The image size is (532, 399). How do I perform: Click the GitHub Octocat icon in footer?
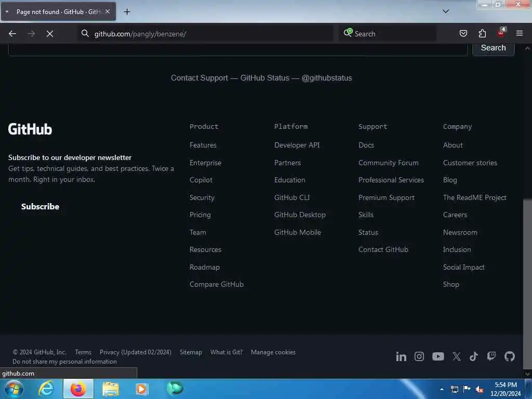510,356
